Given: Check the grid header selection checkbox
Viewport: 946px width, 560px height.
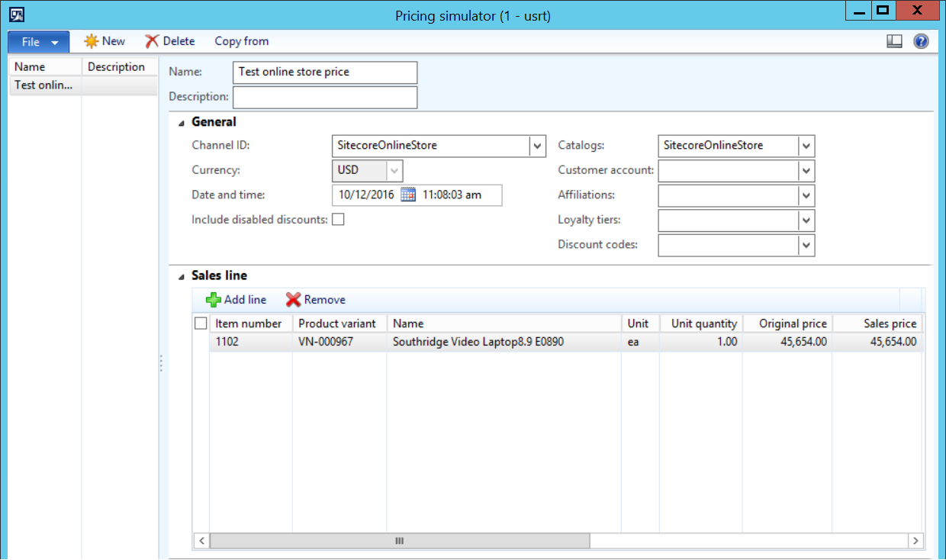Looking at the screenshot, I should (x=201, y=323).
